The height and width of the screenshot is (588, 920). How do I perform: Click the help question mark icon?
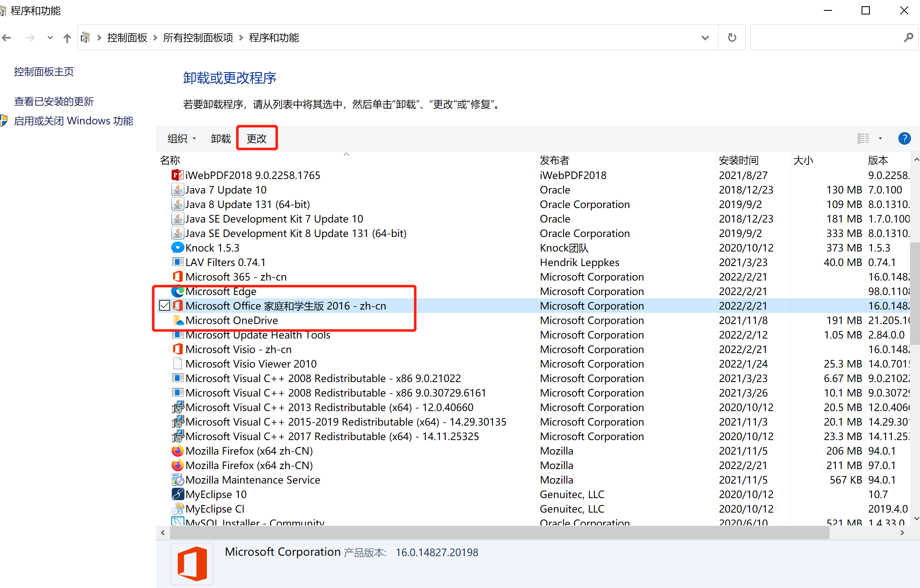(904, 138)
